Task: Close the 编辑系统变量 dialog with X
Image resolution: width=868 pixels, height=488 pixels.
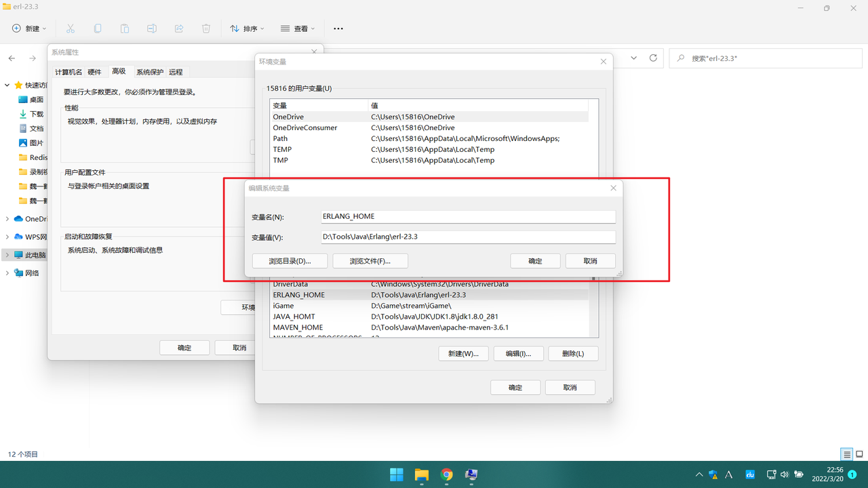Action: (614, 188)
